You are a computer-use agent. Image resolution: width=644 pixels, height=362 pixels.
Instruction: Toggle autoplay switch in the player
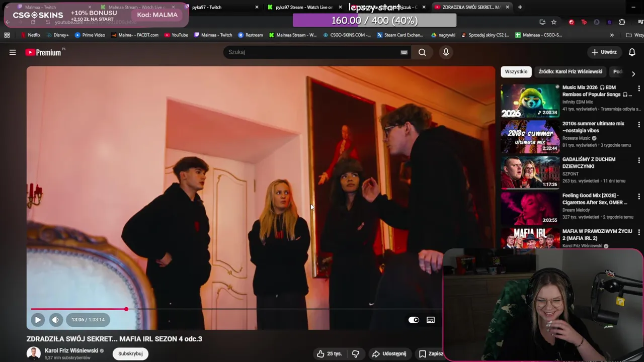point(414,320)
